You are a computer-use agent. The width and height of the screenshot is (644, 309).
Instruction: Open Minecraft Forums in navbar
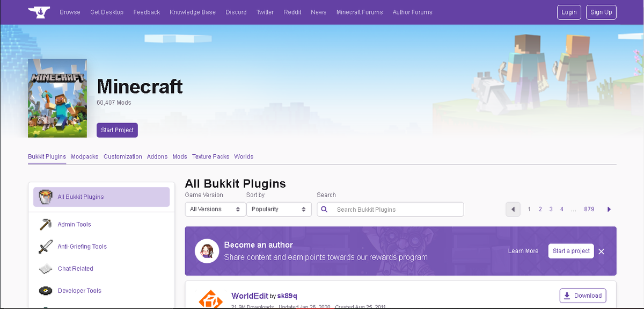360,12
